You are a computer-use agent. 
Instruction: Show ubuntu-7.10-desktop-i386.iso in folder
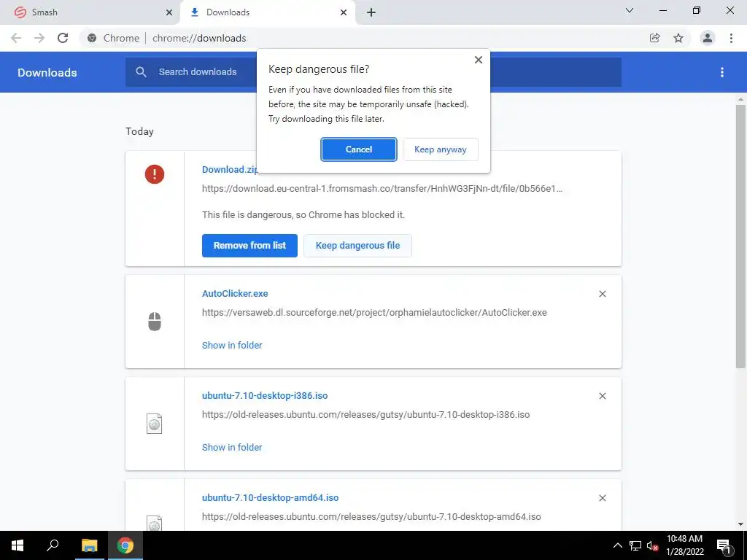click(232, 447)
